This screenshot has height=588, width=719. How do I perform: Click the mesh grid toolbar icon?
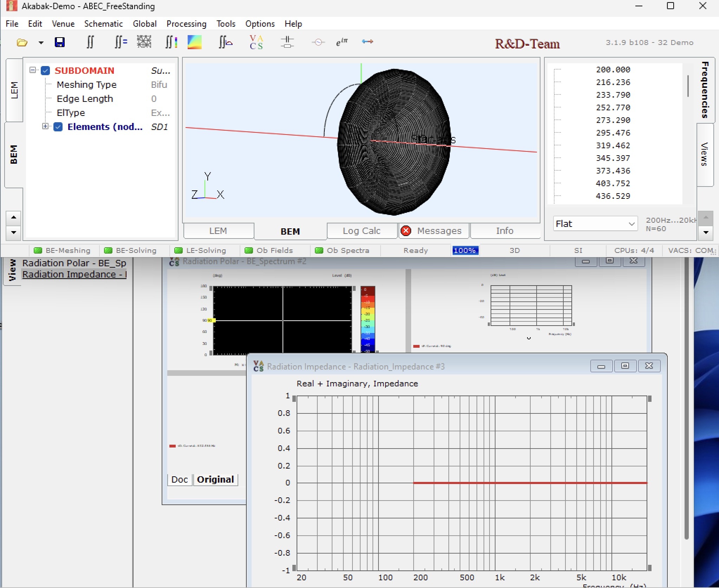click(x=144, y=42)
